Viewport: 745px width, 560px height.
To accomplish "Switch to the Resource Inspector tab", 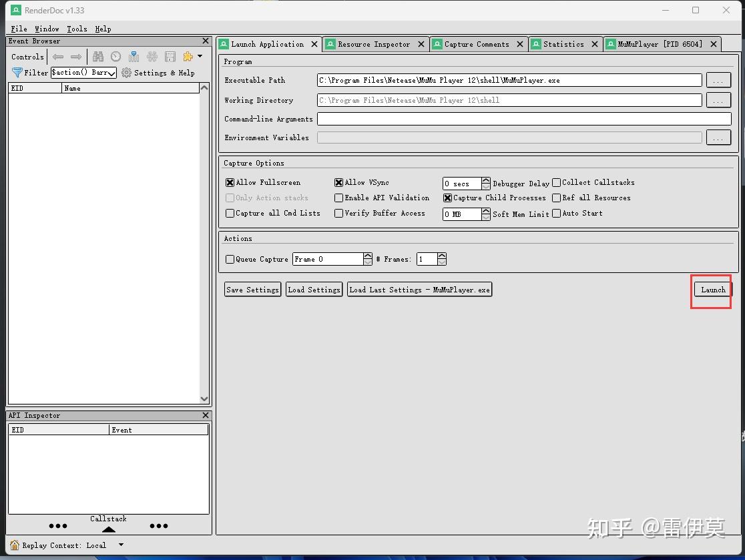I will (x=374, y=44).
